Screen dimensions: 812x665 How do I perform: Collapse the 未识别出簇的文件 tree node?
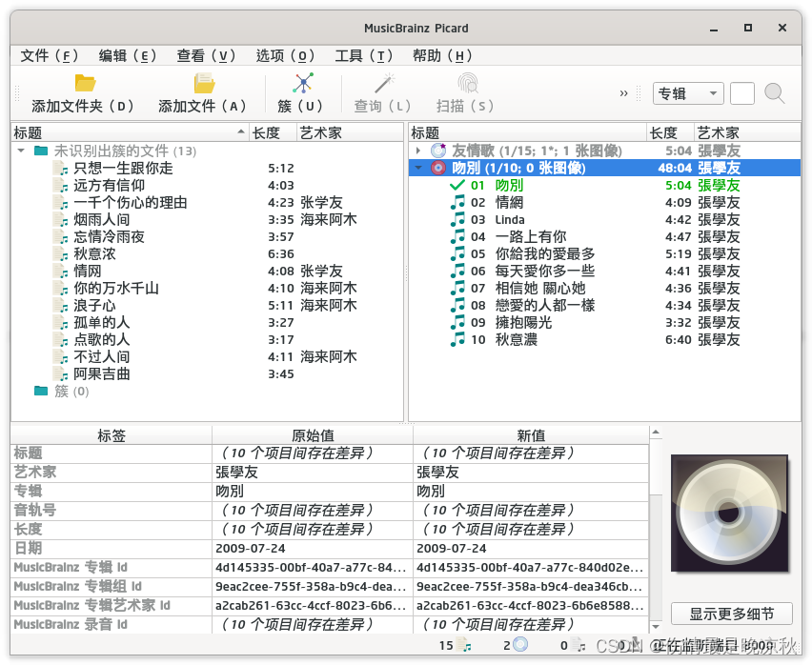click(21, 151)
